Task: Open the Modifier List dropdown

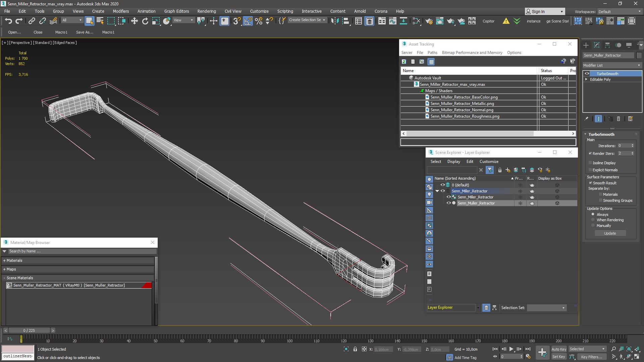Action: click(612, 65)
